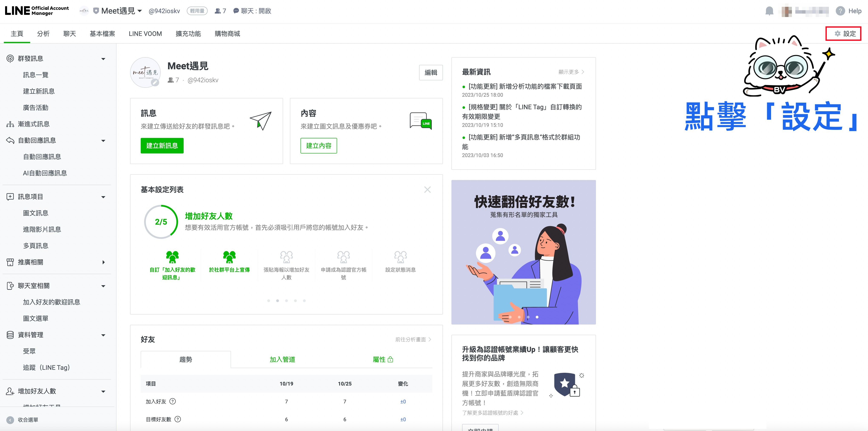Click the broadcast 群發訊息 sidebar icon

coord(10,59)
